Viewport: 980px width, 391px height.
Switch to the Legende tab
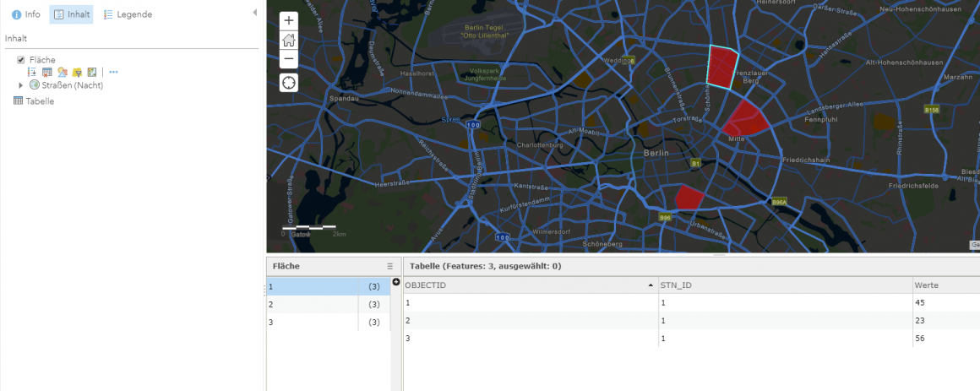click(128, 14)
